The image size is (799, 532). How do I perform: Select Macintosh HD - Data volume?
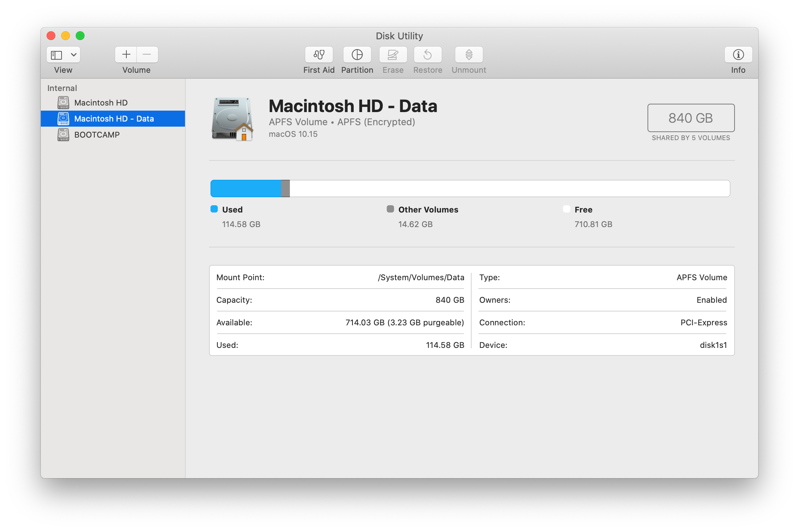coord(114,119)
